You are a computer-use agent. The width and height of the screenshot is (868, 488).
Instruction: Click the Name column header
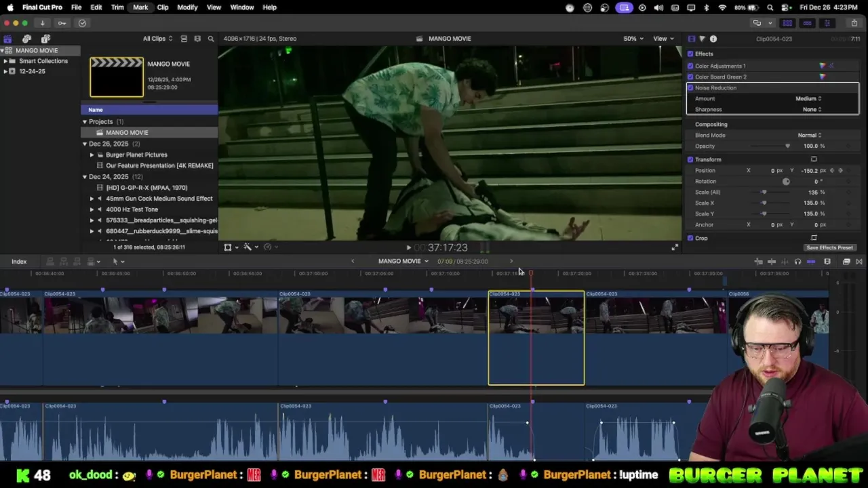point(149,110)
